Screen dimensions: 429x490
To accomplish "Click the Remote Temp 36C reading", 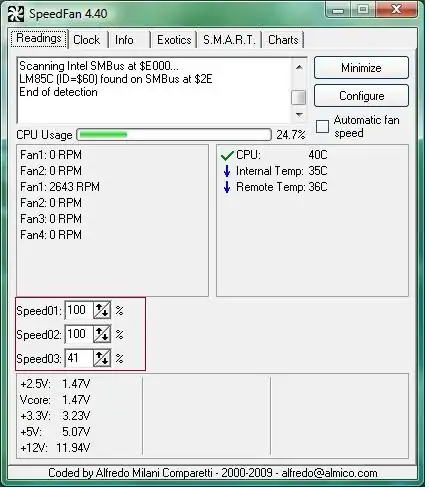I will pyautogui.click(x=282, y=187).
